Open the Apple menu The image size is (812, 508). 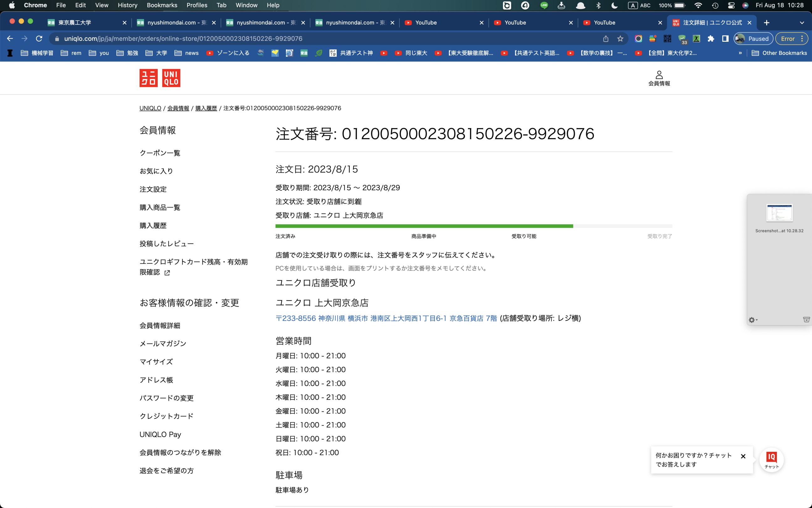pos(12,5)
